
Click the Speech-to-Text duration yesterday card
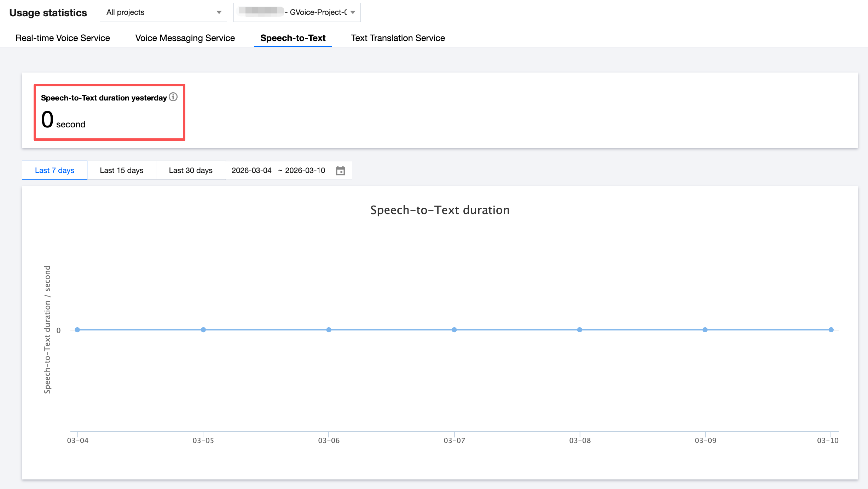coord(109,113)
